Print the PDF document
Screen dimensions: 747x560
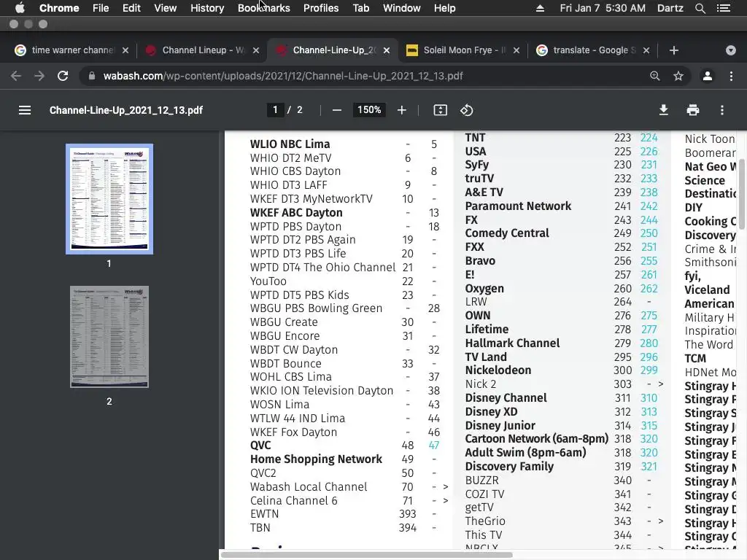pos(693,111)
